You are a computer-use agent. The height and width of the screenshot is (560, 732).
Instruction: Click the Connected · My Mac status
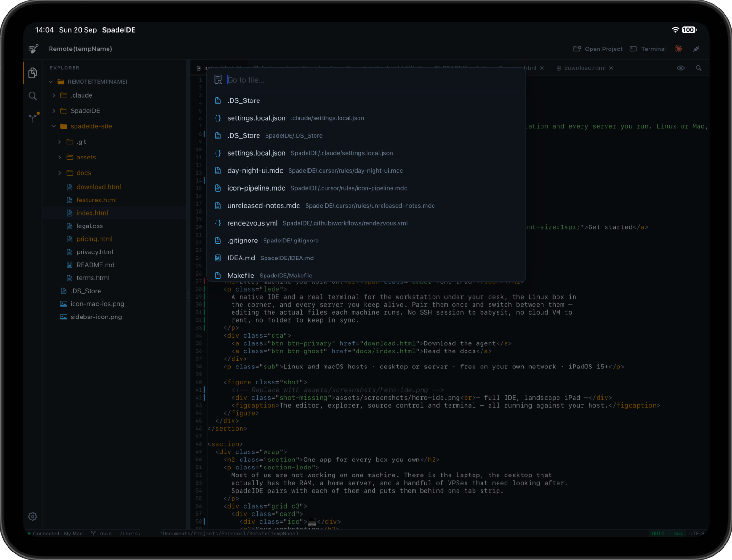[x=55, y=534]
